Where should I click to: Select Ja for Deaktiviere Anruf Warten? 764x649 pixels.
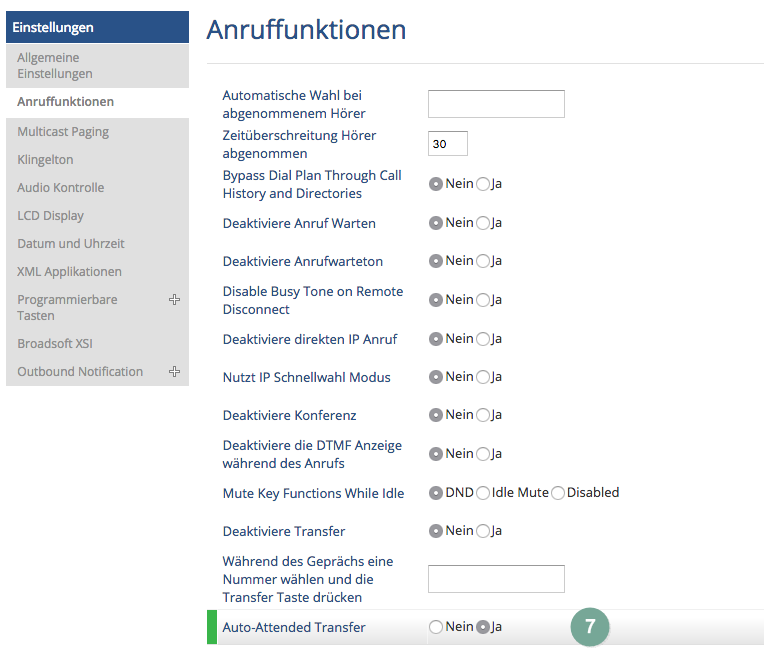(x=482, y=223)
